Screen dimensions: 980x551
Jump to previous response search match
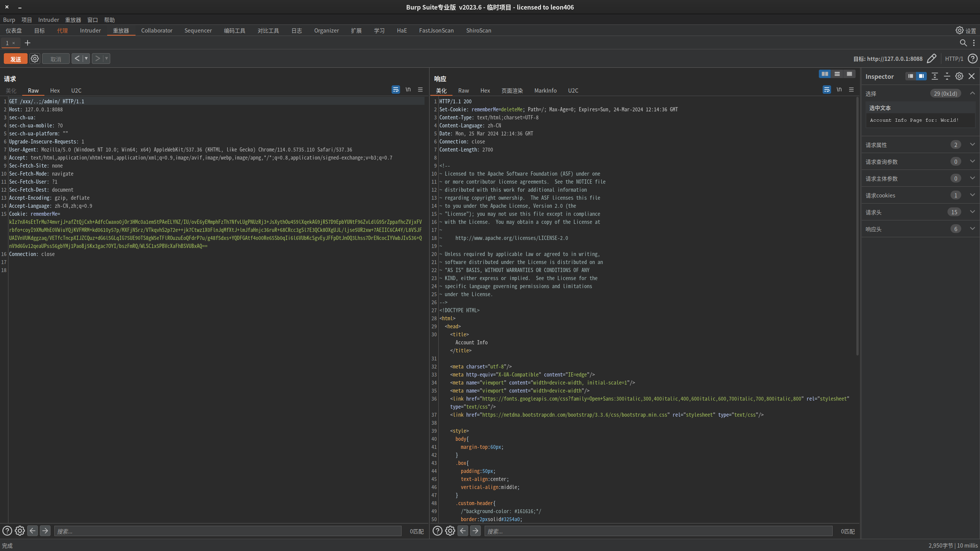463,531
